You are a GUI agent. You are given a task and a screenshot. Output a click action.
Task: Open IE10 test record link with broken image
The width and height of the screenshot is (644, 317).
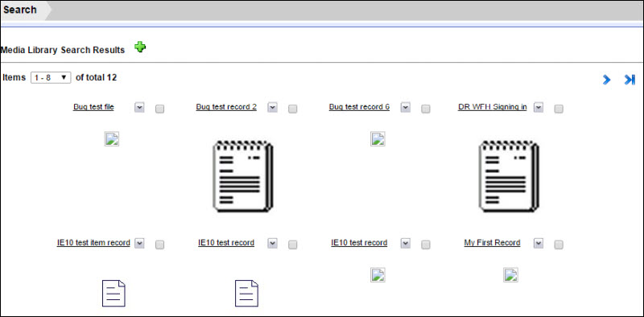(359, 243)
